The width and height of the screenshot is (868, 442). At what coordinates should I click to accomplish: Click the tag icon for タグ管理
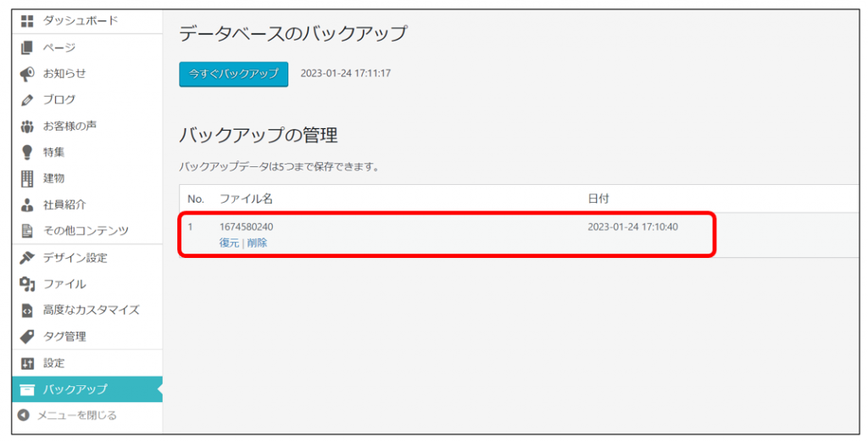(x=26, y=336)
